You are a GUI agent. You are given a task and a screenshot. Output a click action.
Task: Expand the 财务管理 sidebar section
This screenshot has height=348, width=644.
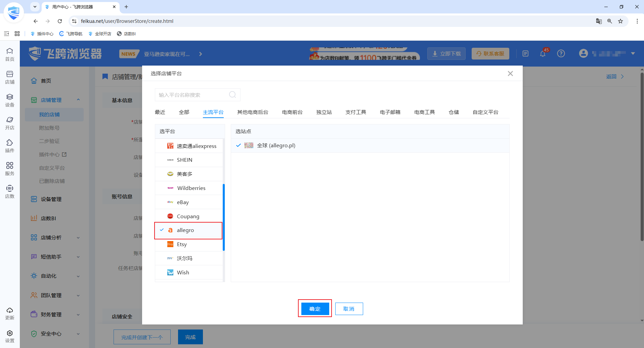(x=78, y=315)
